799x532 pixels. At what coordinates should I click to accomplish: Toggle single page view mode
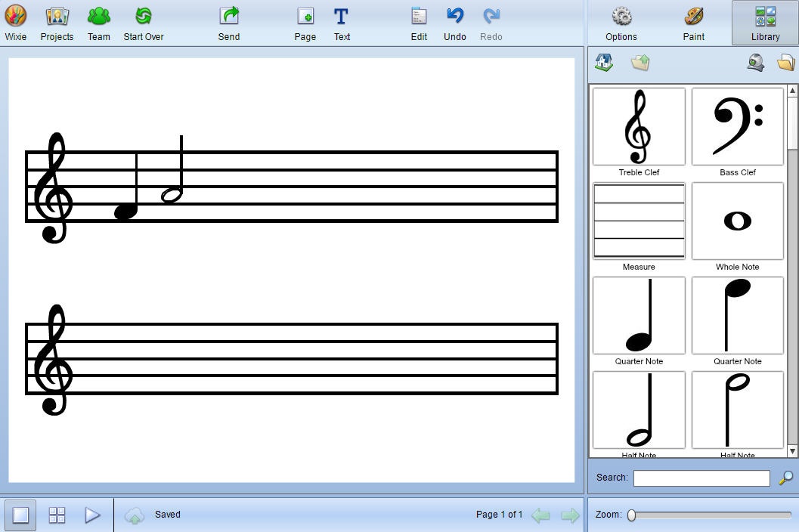(20, 515)
